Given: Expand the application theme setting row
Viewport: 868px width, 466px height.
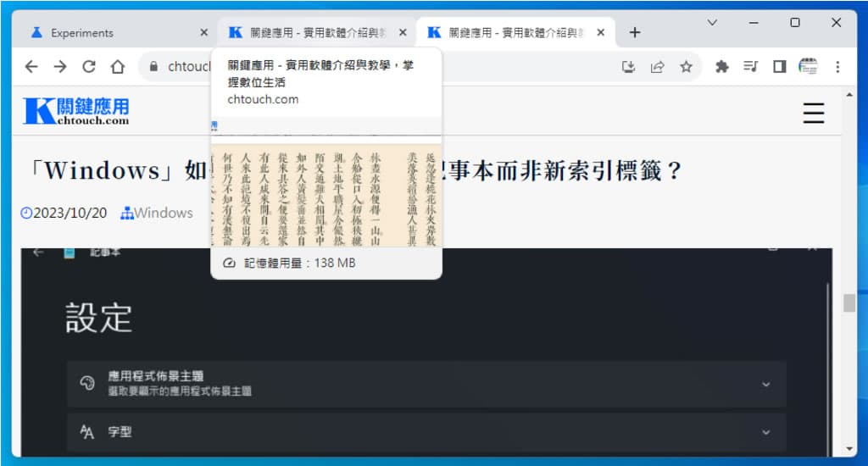Looking at the screenshot, I should (765, 384).
